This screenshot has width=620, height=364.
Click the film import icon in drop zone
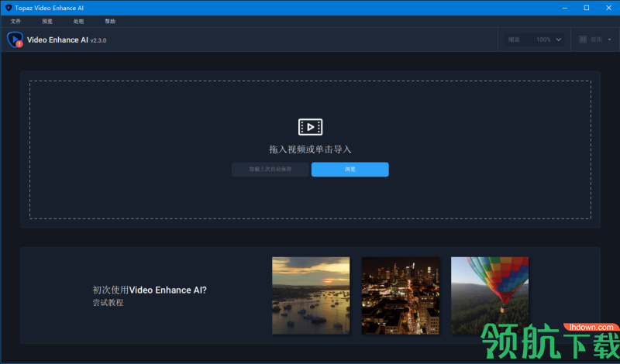pyautogui.click(x=311, y=127)
